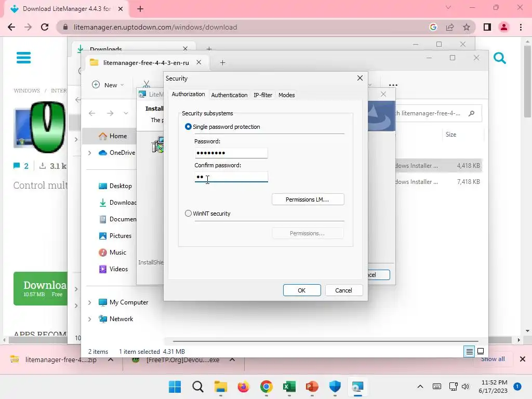The height and width of the screenshot is (399, 532).
Task: Reload the Chrome page
Action: point(45,27)
